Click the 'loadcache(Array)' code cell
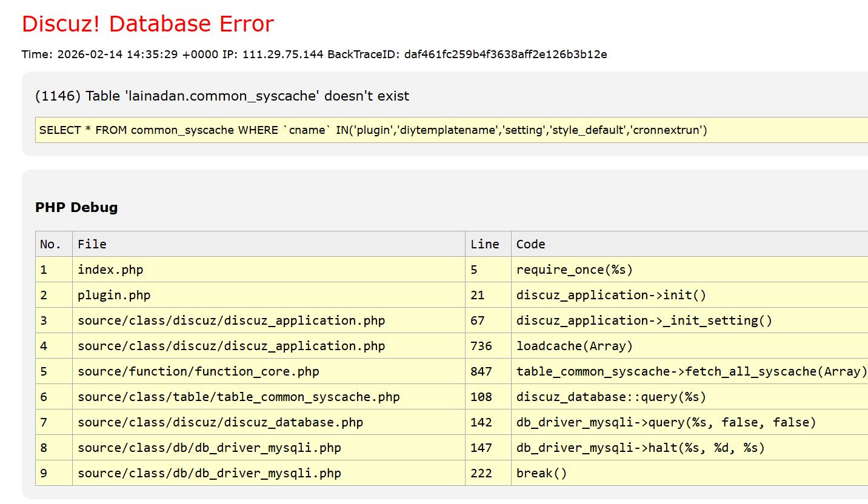Viewport: 868px width, 504px height. tap(574, 346)
